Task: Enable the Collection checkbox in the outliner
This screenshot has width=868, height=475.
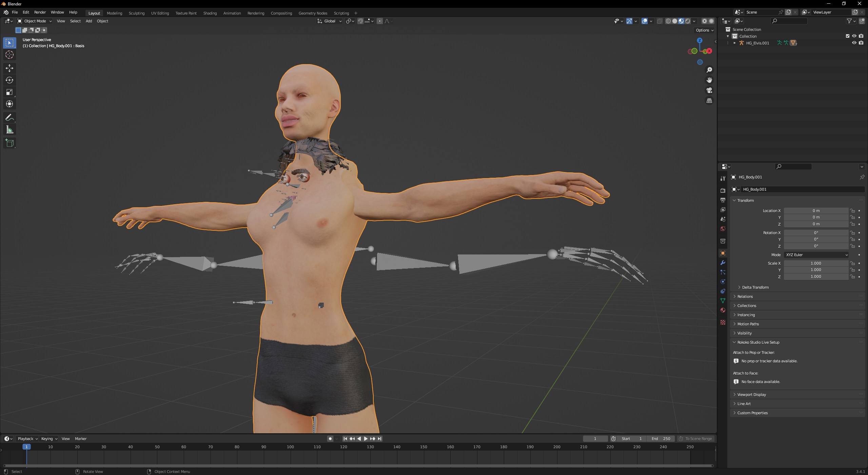Action: point(847,36)
